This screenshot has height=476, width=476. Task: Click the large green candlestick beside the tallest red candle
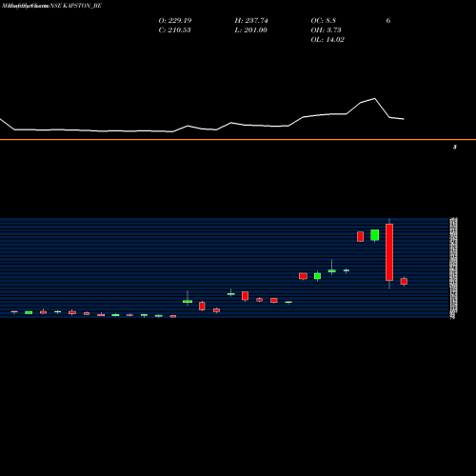click(375, 235)
